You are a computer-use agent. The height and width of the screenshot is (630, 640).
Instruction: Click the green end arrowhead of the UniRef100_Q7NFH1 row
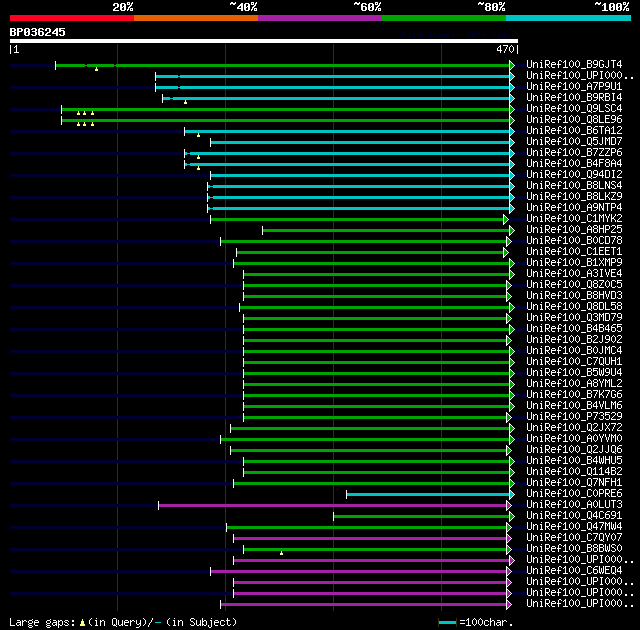[512, 483]
